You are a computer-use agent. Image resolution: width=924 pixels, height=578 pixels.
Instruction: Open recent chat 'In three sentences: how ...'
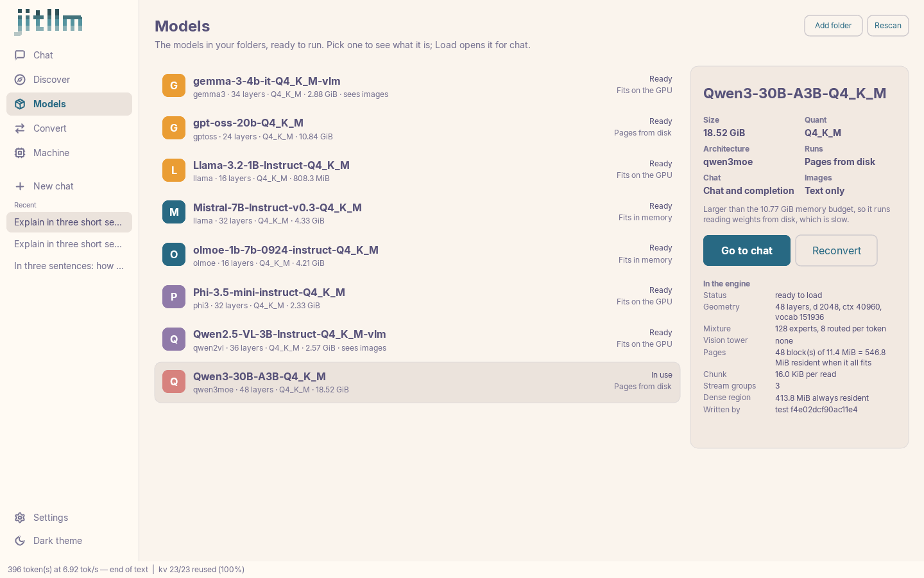click(69, 266)
